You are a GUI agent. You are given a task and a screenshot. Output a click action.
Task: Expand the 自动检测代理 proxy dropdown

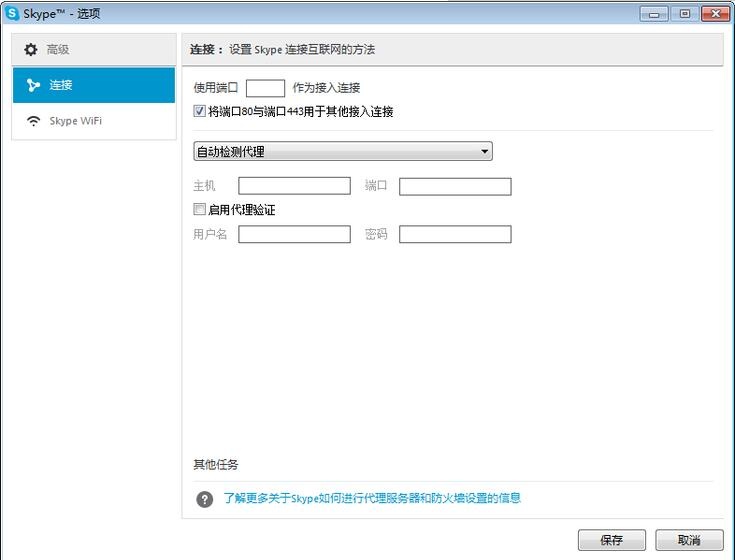point(343,151)
